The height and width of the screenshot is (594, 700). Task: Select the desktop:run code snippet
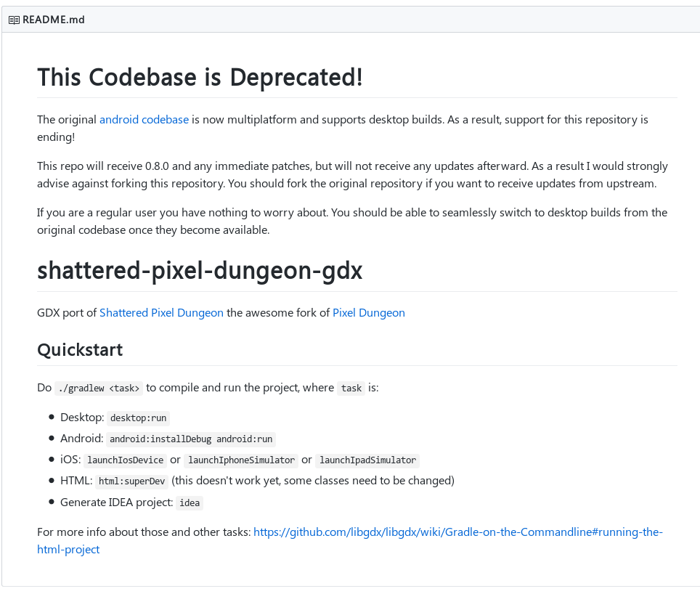pos(138,418)
